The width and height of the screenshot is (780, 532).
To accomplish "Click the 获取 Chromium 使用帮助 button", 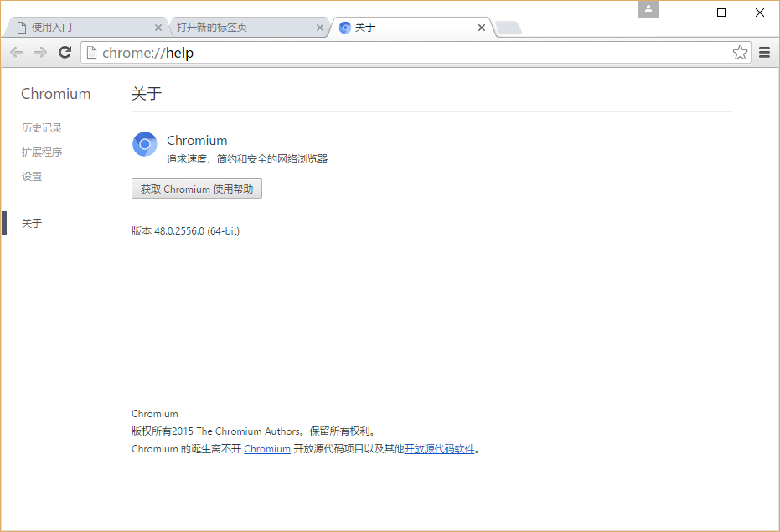I will click(196, 189).
